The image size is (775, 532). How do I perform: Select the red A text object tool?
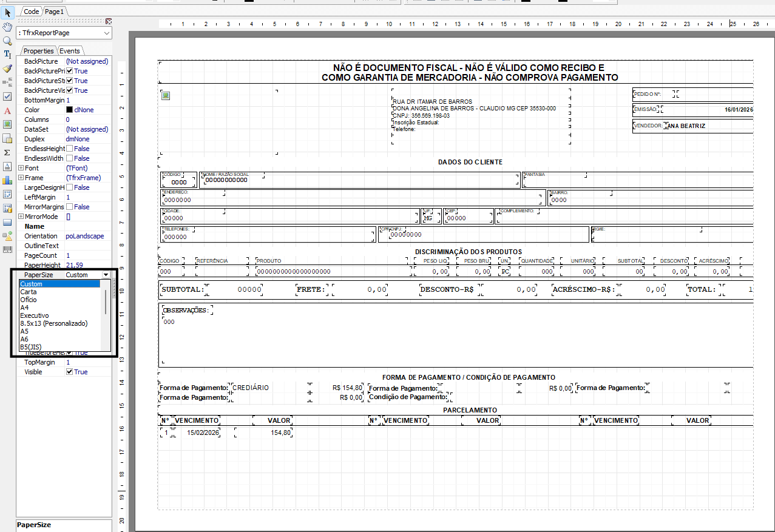[7, 110]
